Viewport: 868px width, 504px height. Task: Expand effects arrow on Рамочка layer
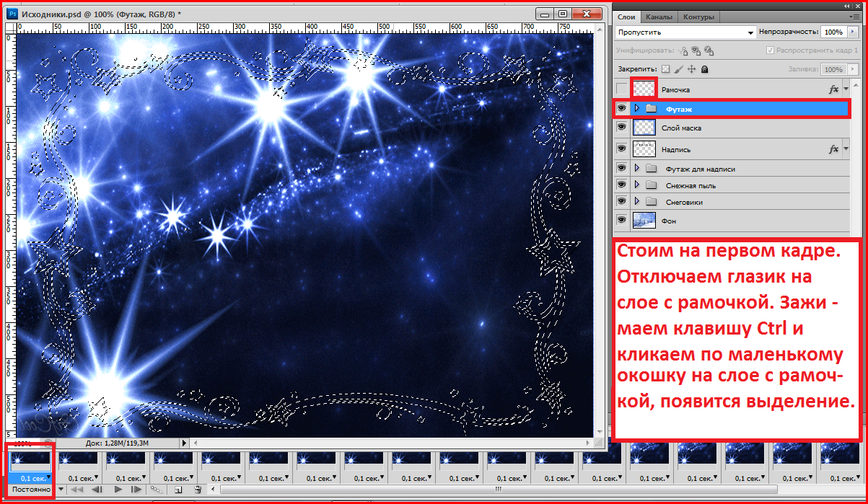(845, 89)
